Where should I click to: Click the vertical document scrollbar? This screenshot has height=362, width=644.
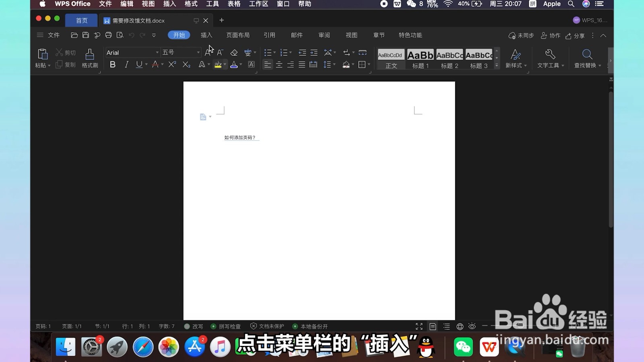click(x=611, y=159)
